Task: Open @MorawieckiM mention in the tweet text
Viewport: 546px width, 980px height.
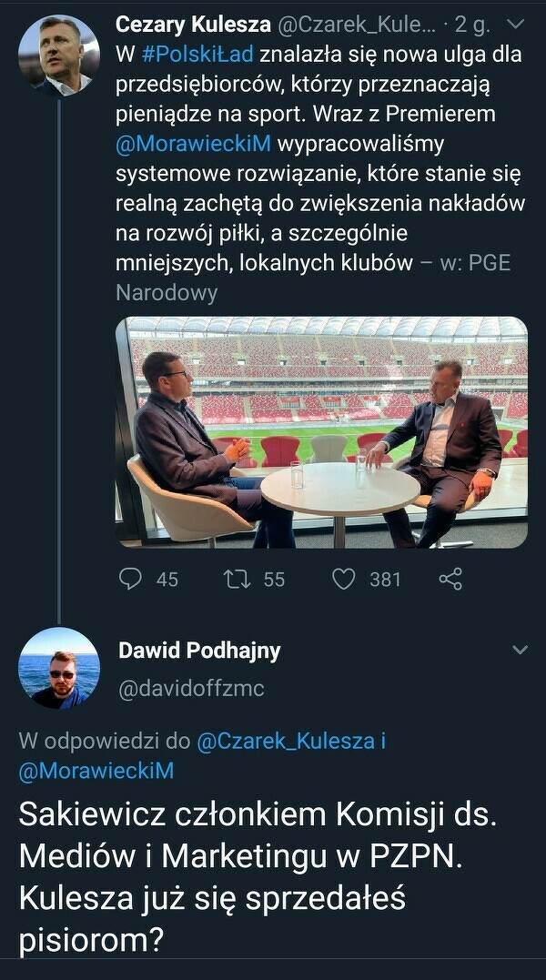Action: (x=194, y=144)
